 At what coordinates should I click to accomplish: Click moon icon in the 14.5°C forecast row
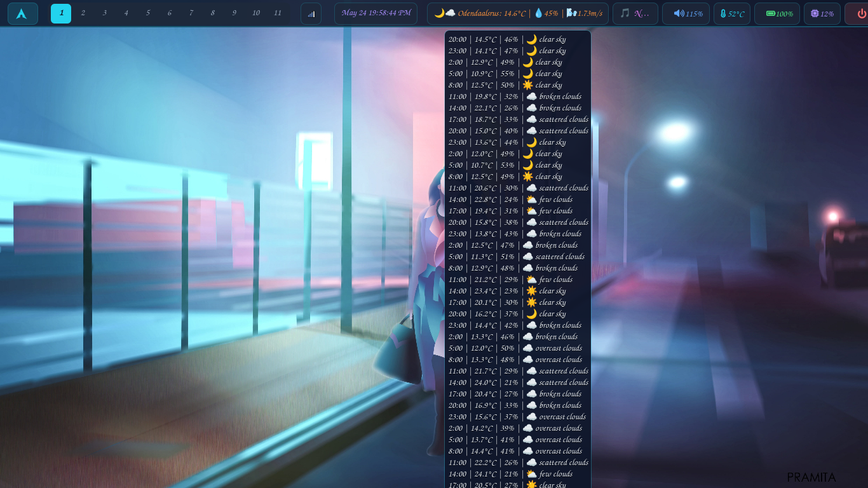tap(531, 39)
